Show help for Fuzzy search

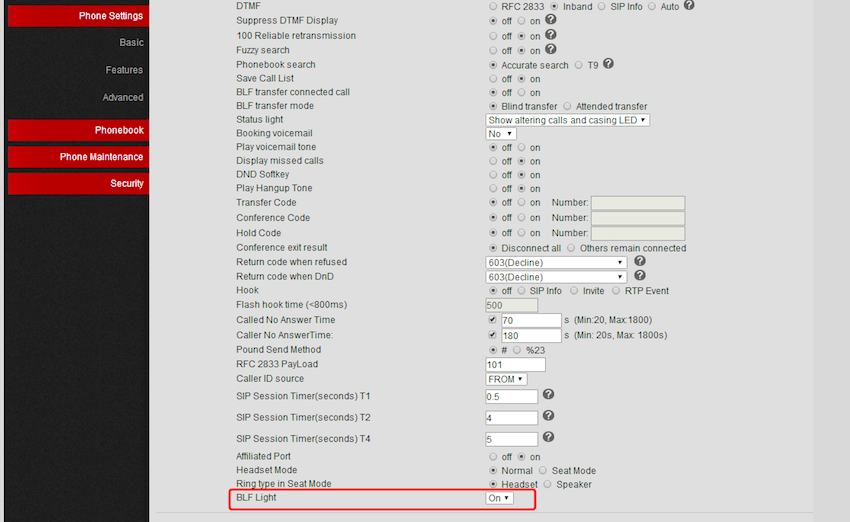[x=551, y=49]
